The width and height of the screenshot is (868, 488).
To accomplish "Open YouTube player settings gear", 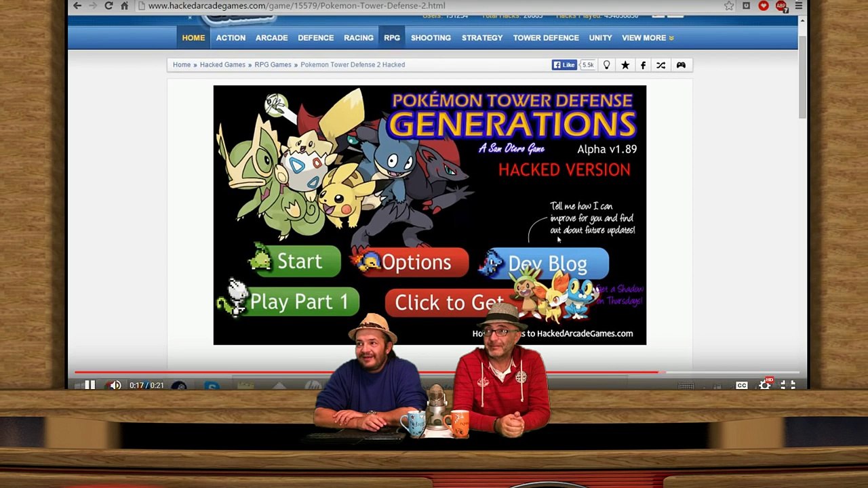I will (766, 384).
